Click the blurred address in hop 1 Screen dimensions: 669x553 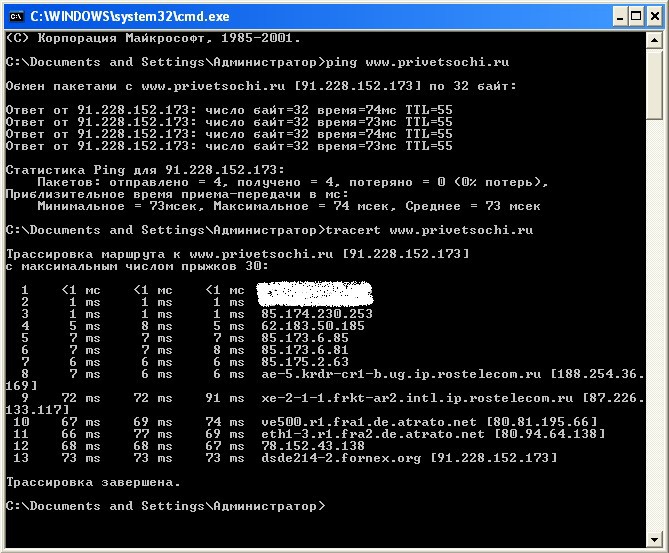[x=315, y=293]
